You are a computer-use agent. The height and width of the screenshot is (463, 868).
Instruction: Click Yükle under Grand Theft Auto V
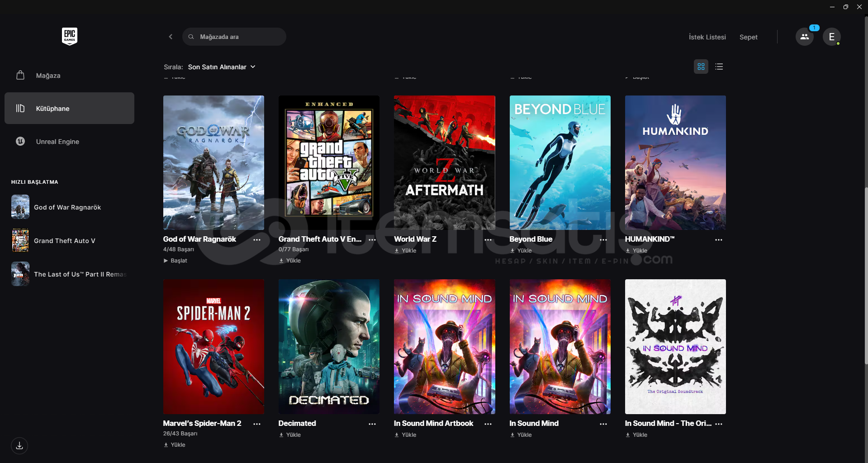click(x=290, y=261)
